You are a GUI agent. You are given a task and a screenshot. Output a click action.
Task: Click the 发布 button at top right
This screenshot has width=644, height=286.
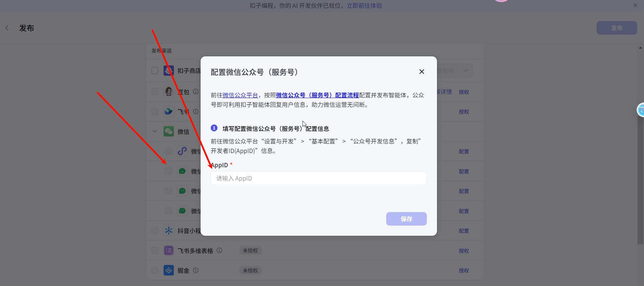[x=617, y=28]
